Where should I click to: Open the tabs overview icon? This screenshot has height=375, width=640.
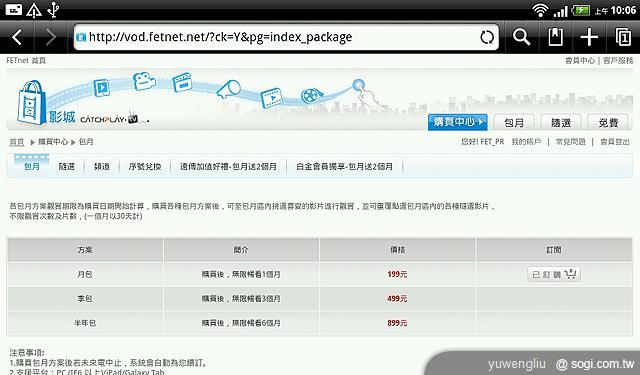[623, 37]
